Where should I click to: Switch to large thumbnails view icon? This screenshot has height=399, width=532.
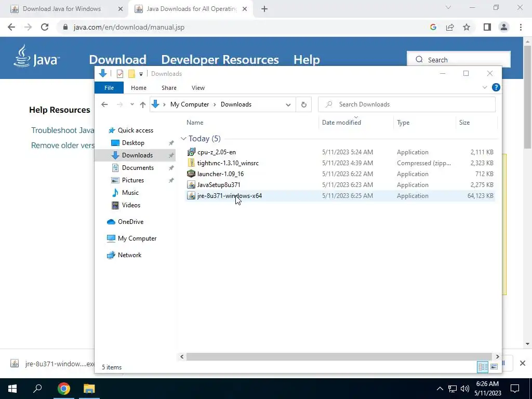point(494,367)
